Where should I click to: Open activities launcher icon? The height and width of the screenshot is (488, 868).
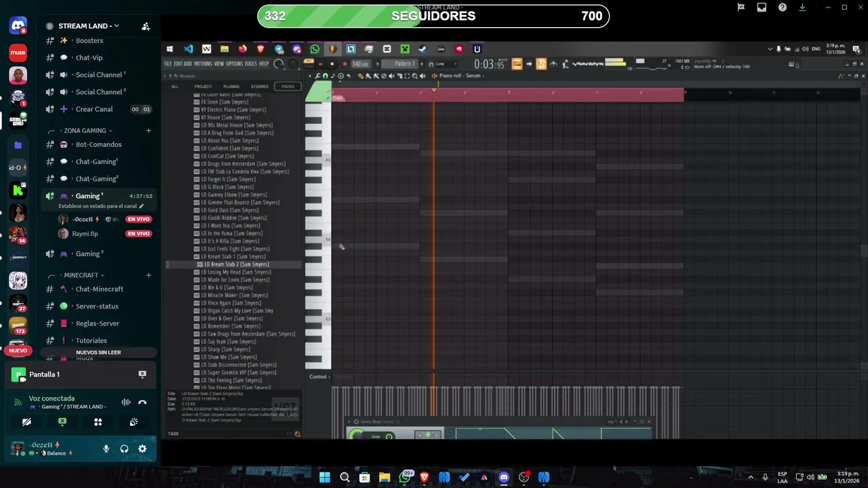[98, 422]
